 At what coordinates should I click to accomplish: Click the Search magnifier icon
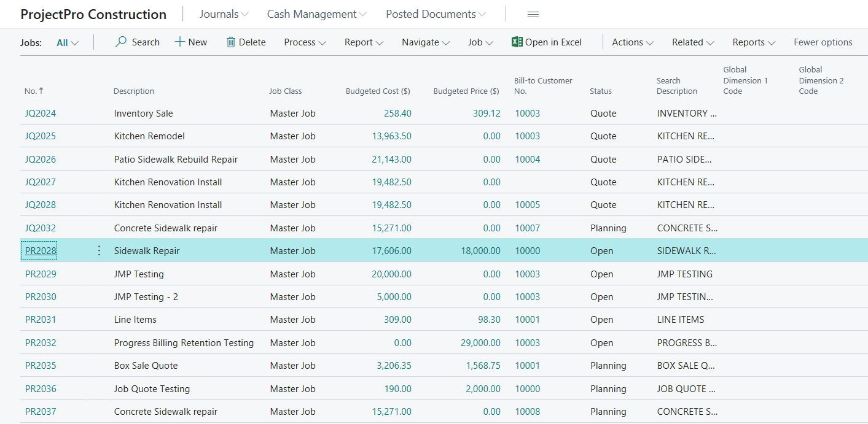point(121,42)
